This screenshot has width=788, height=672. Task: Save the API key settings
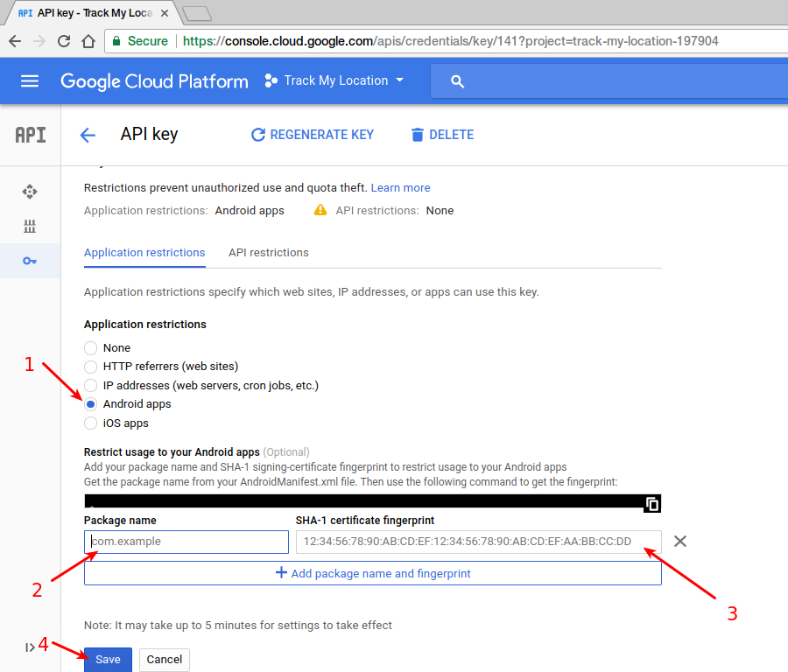click(108, 660)
